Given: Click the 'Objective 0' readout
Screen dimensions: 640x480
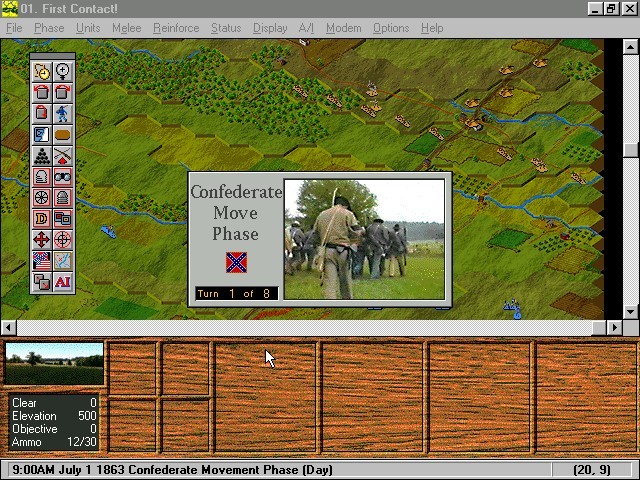Looking at the screenshot, I should point(54,429).
